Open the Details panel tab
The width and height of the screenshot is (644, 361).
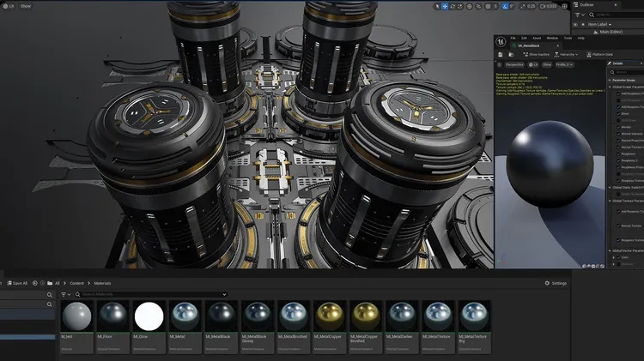[x=617, y=63]
